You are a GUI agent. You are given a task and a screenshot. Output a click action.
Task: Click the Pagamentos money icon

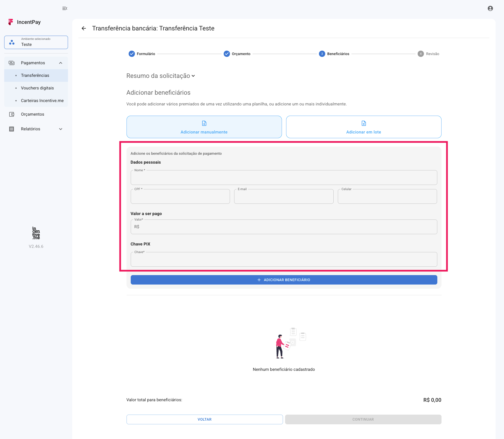[12, 63]
